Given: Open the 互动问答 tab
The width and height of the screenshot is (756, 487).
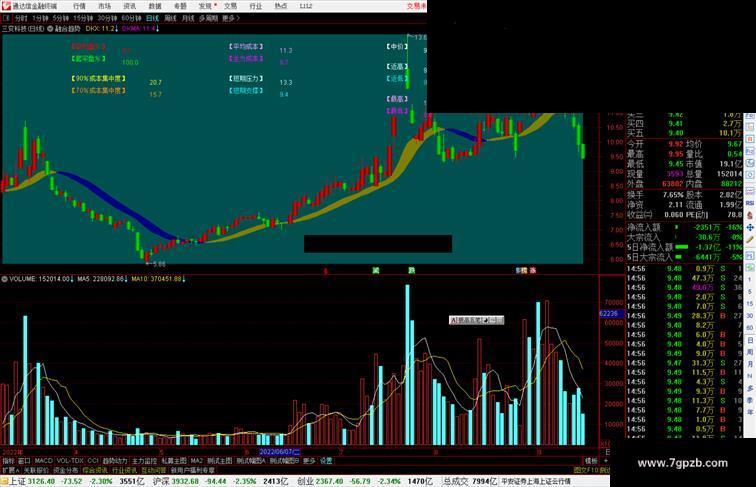Looking at the screenshot, I should (154, 470).
